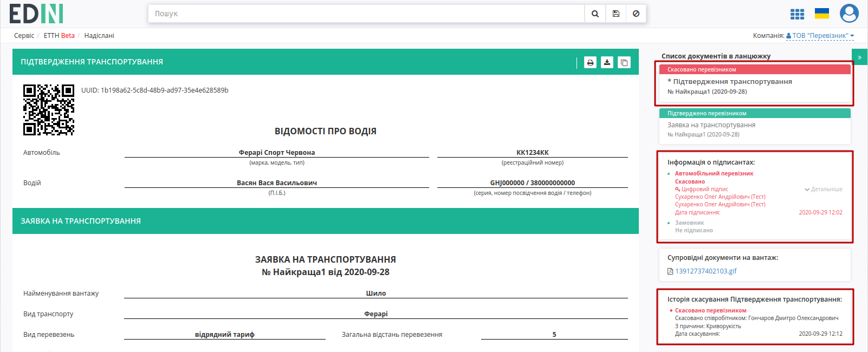
Task: Open the Надіслані breadcrumb
Action: pos(99,36)
